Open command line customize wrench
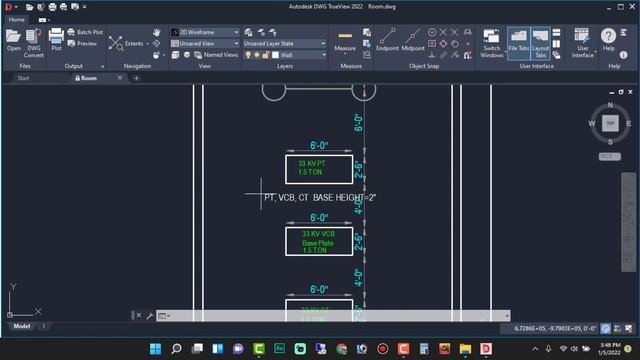 coord(150,316)
